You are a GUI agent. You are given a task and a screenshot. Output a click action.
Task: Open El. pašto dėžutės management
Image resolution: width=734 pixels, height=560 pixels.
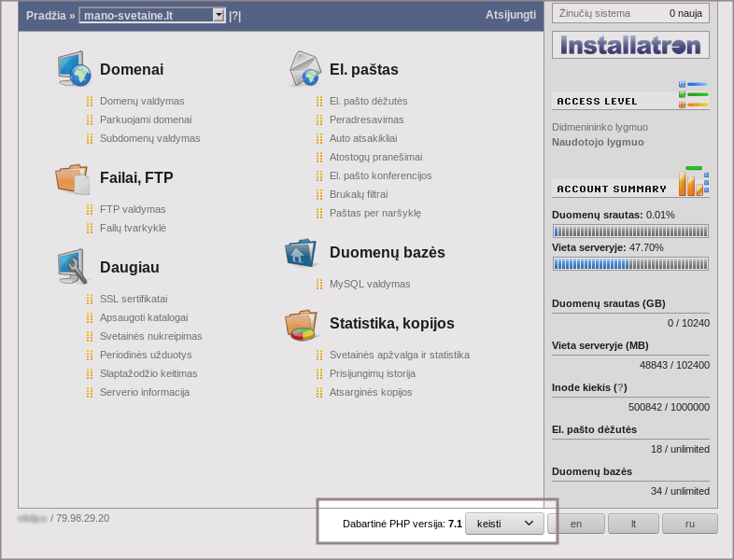tap(368, 101)
